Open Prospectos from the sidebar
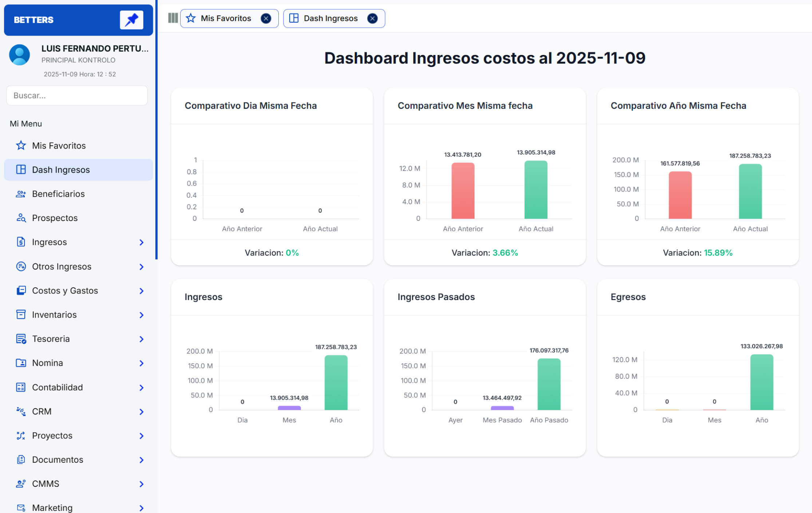Viewport: 812px width, 513px height. [55, 218]
